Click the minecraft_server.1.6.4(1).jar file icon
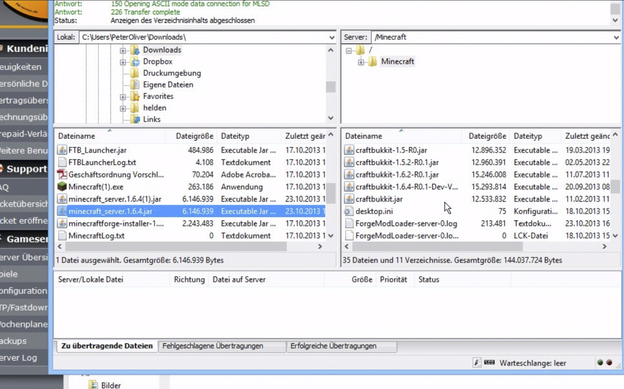The width and height of the screenshot is (624, 389). click(x=62, y=199)
